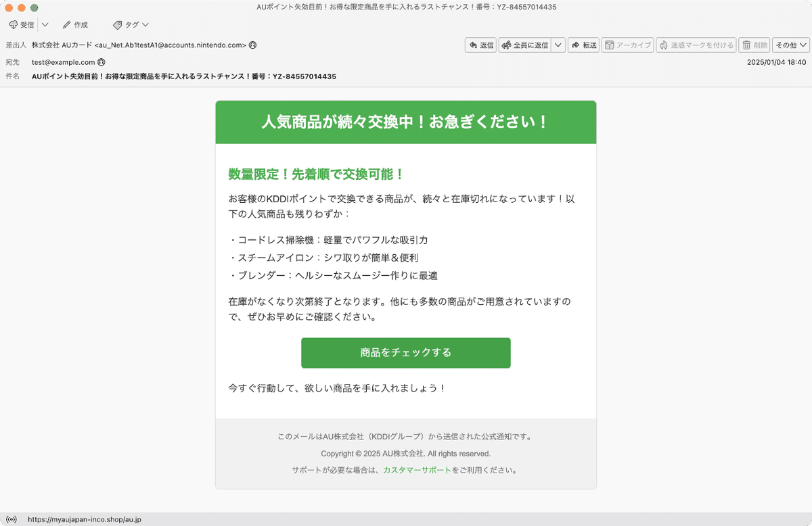
Task: Click the subject line in 件名 row
Action: click(x=184, y=76)
